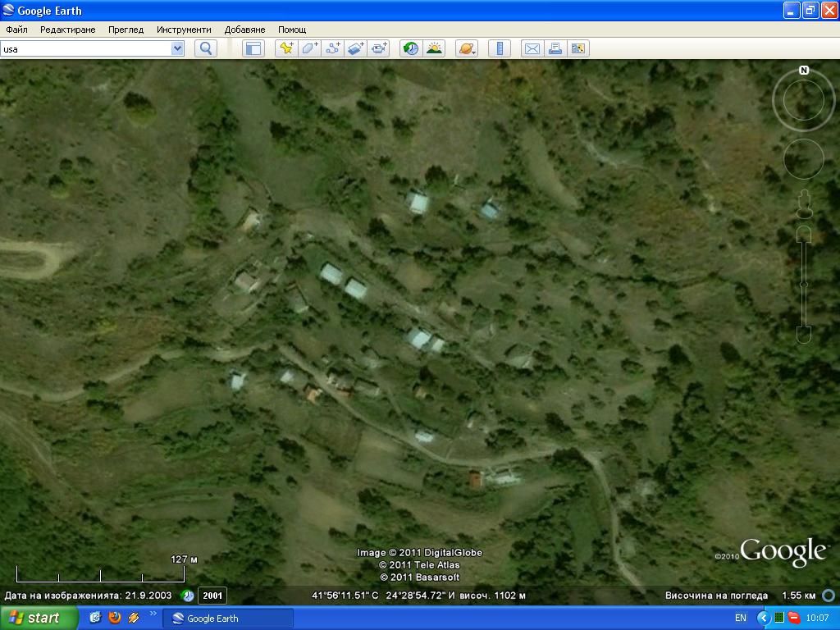Click the clock showing 10:07
840x630 pixels.
point(818,619)
